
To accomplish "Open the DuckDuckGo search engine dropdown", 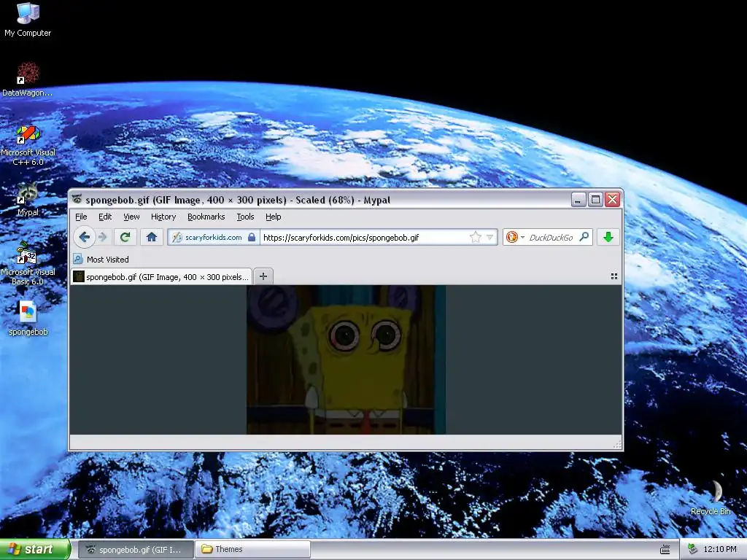I will (514, 237).
